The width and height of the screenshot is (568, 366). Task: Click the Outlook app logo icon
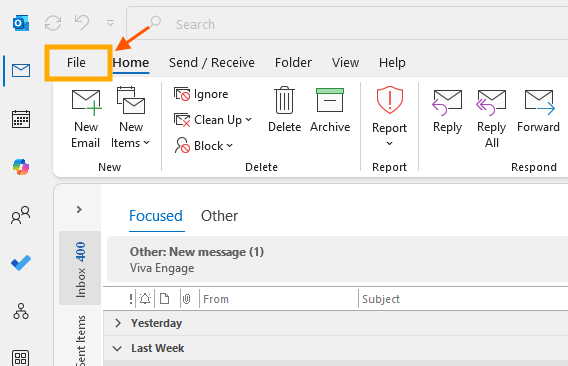click(21, 24)
